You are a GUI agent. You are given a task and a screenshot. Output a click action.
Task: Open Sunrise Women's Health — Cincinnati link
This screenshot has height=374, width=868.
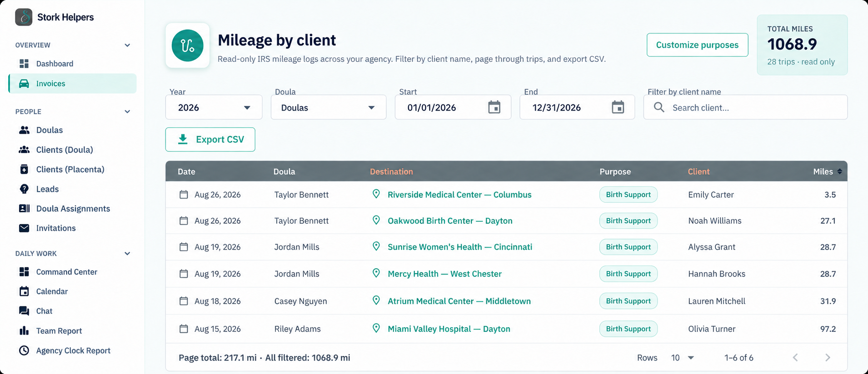click(x=460, y=247)
